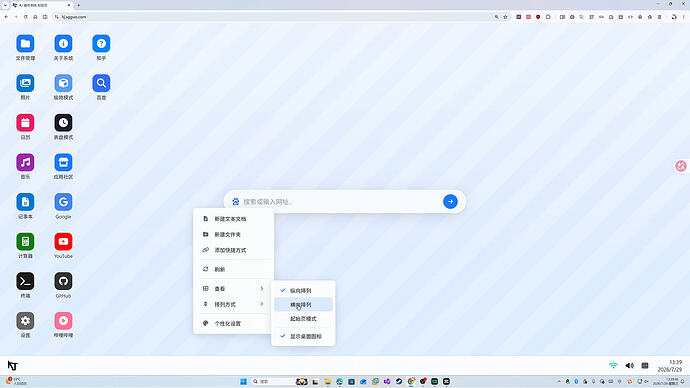Open the clock mode app icon
This screenshot has height=388, width=690.
pos(63,123)
